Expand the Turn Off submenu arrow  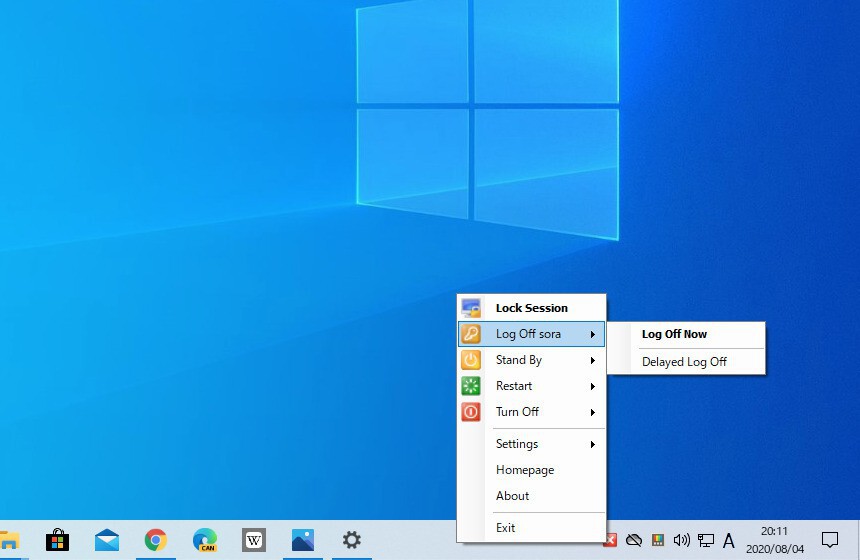[593, 412]
